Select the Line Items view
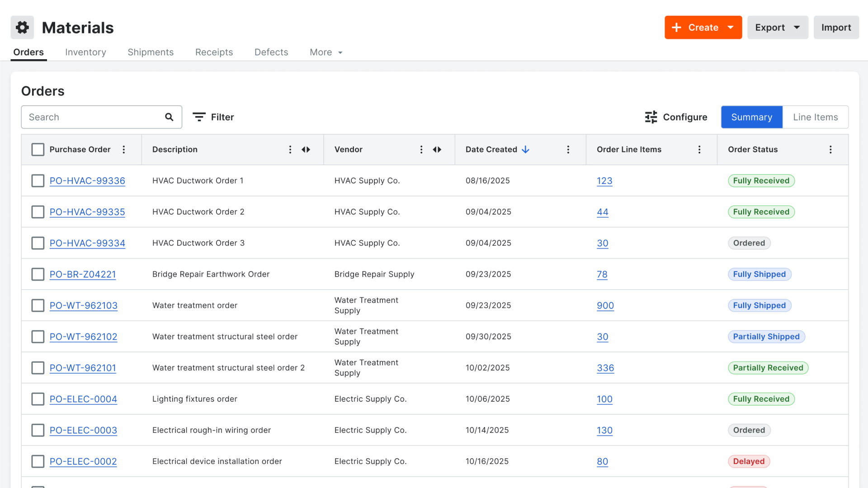 (x=816, y=117)
